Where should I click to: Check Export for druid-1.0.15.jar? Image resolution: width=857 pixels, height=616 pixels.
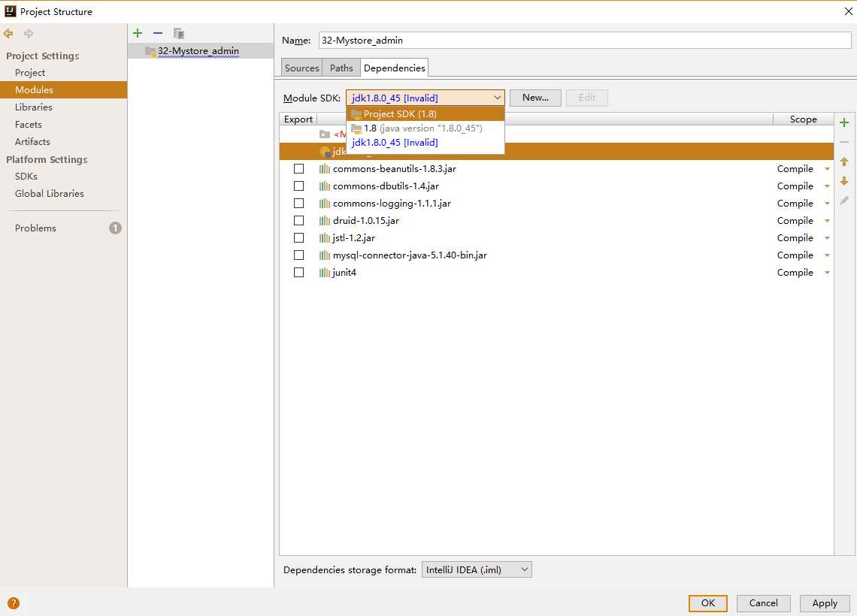[x=299, y=221]
